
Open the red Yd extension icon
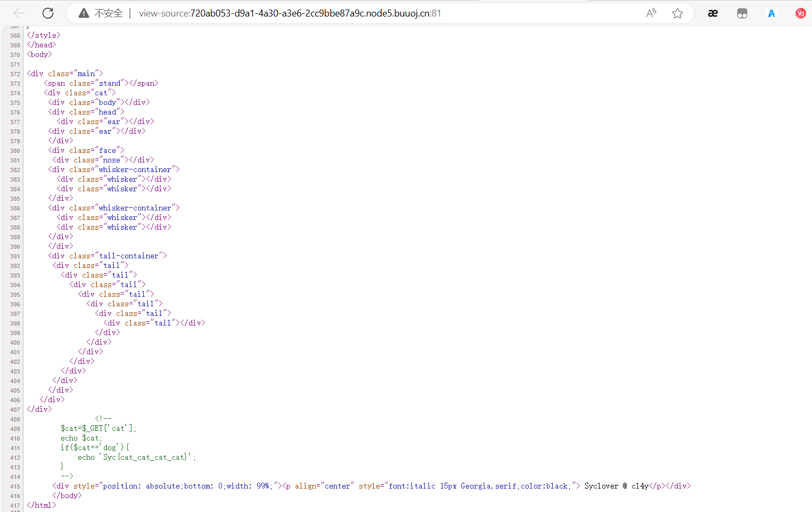tap(800, 13)
